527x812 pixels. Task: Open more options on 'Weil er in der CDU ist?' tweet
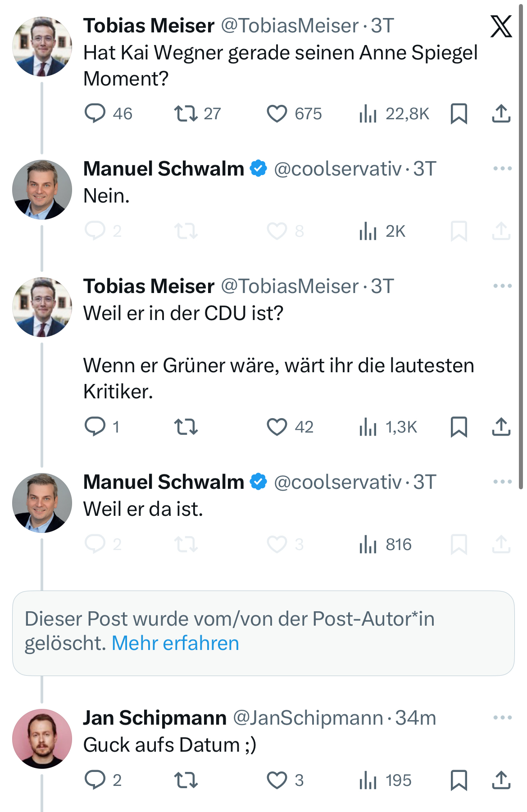point(502,286)
